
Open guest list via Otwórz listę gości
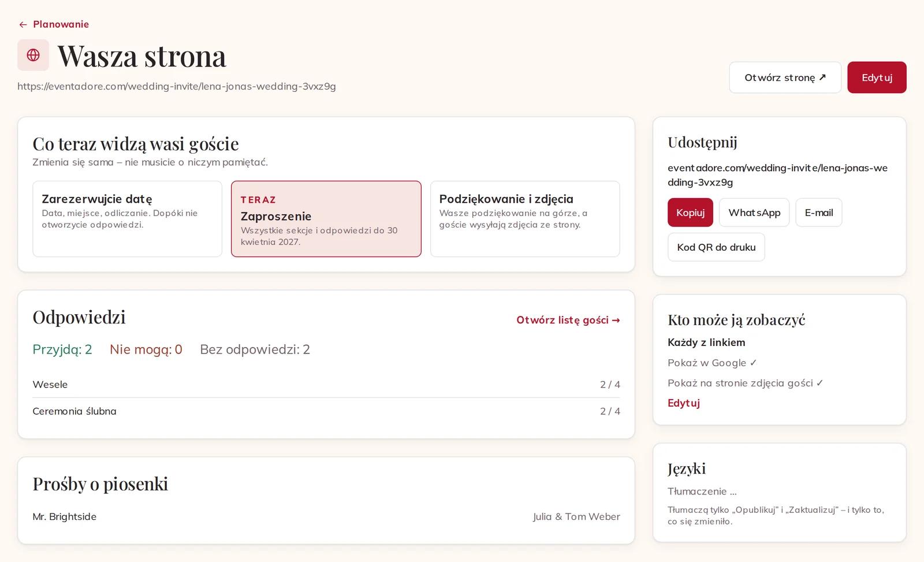tap(568, 320)
